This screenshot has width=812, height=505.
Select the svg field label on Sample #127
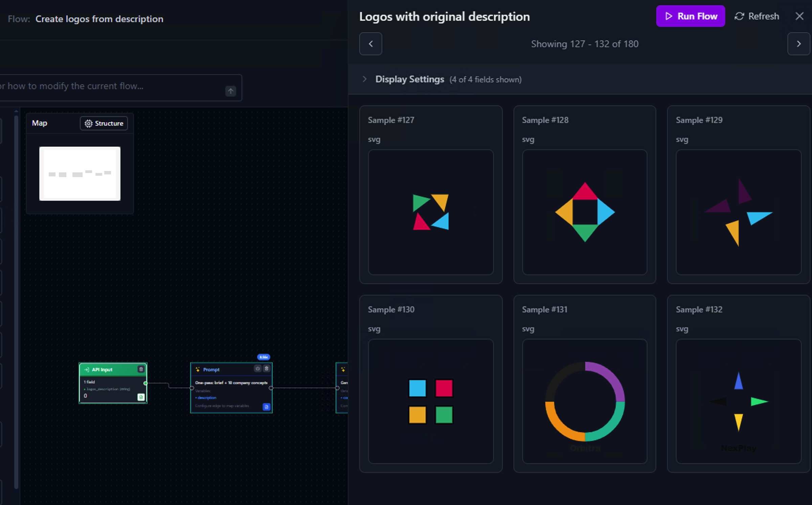pyautogui.click(x=374, y=139)
